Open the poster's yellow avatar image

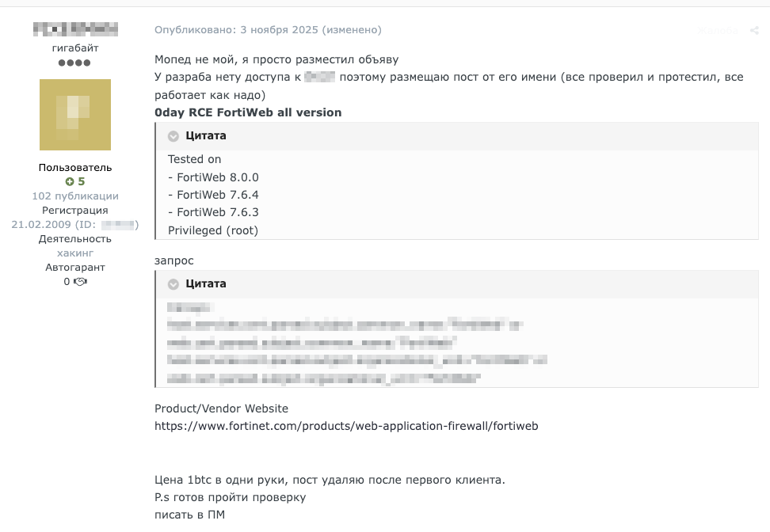[x=75, y=115]
